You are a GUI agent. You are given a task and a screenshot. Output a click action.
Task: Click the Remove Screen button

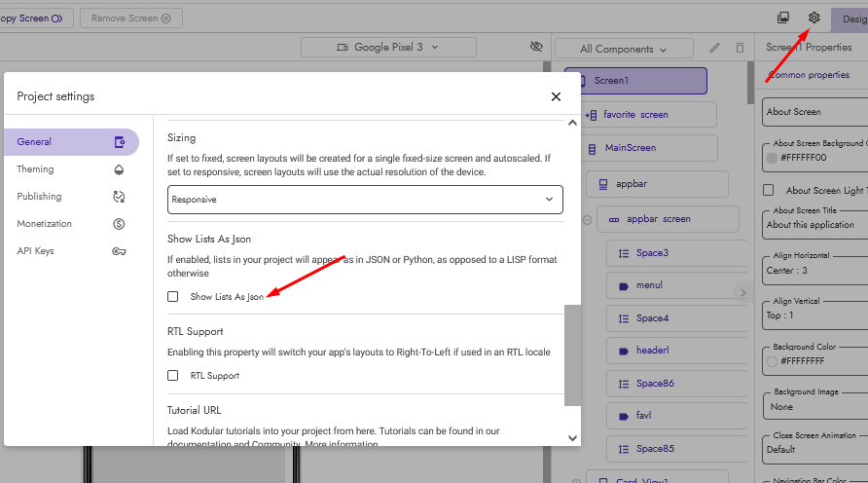(130, 18)
